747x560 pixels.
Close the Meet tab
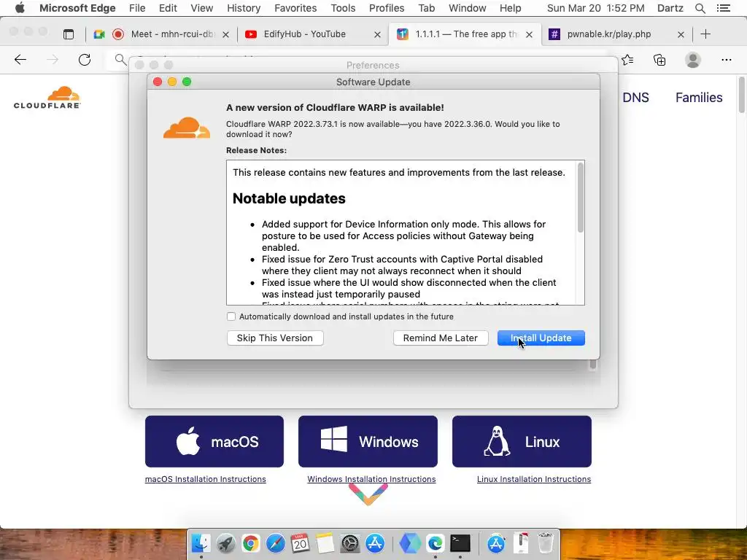(226, 34)
